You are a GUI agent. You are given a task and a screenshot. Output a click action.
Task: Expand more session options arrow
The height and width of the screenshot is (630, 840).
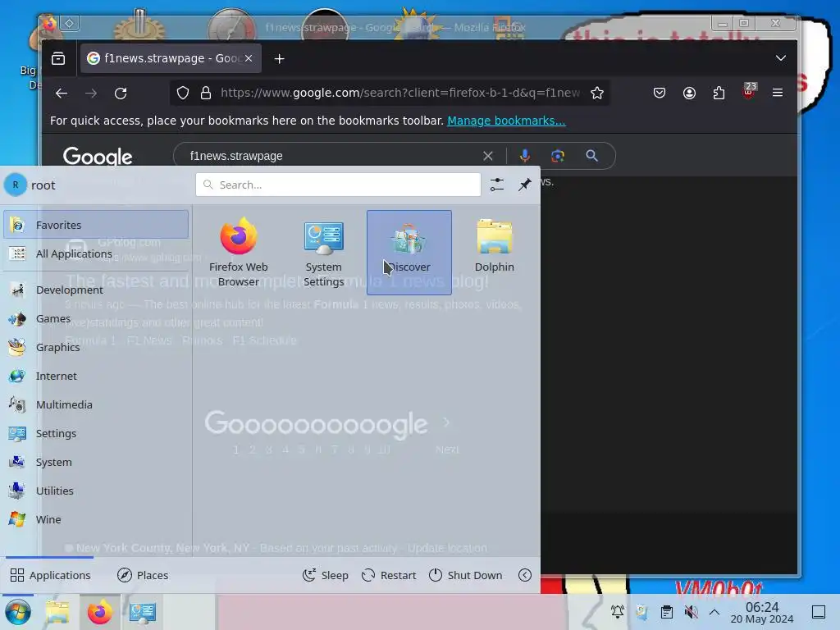tap(525, 575)
